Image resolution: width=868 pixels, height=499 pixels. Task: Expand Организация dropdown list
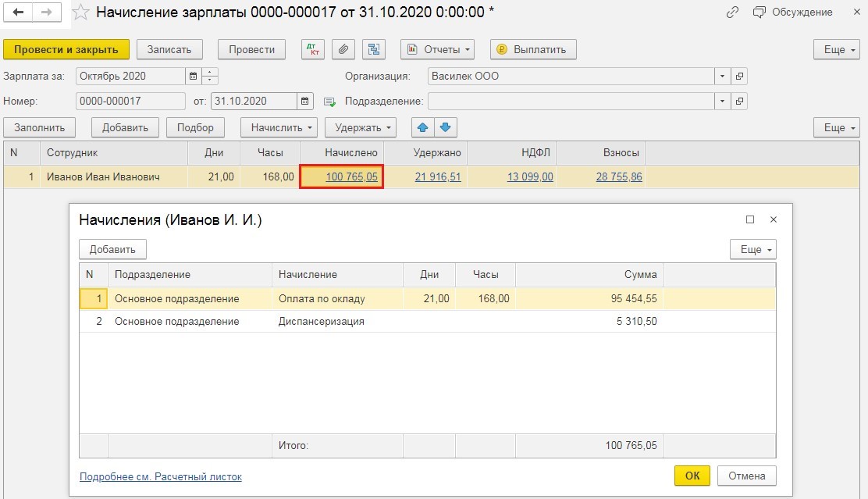[x=722, y=77]
